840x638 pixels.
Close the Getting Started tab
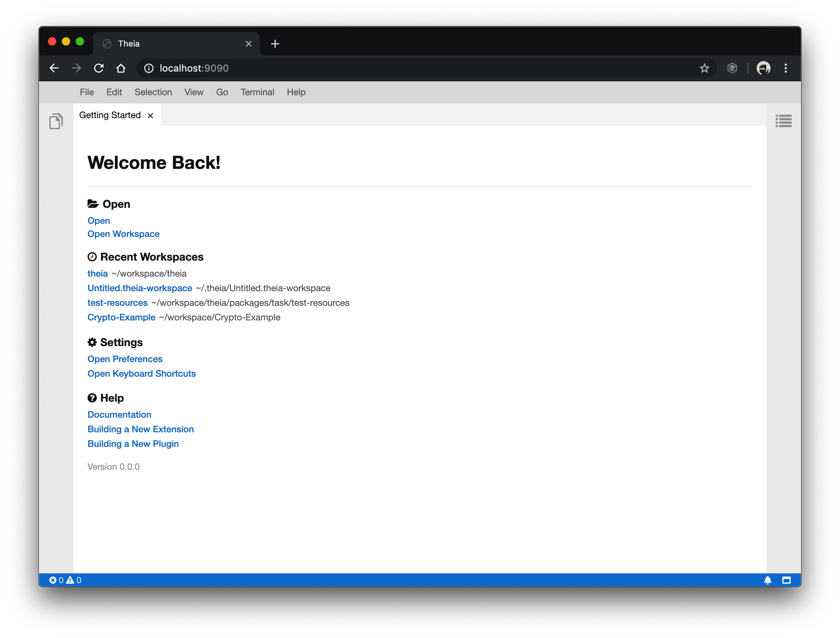[x=150, y=115]
